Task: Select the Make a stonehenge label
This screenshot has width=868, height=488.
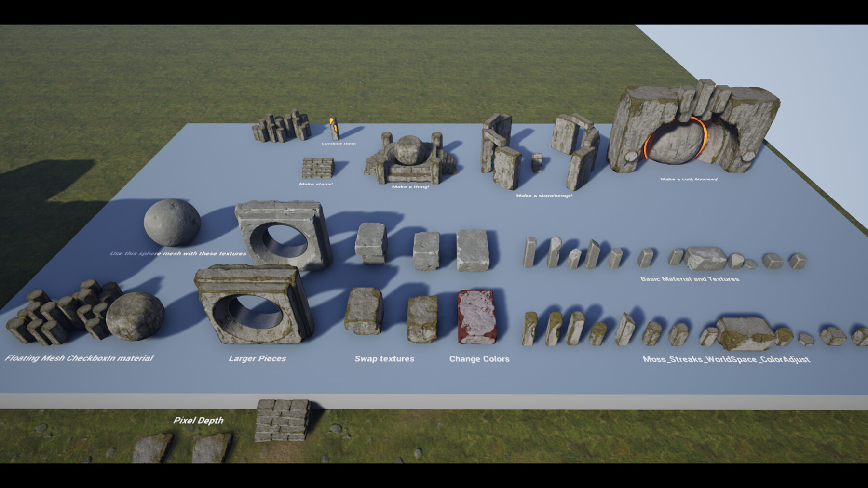Action: [x=544, y=196]
